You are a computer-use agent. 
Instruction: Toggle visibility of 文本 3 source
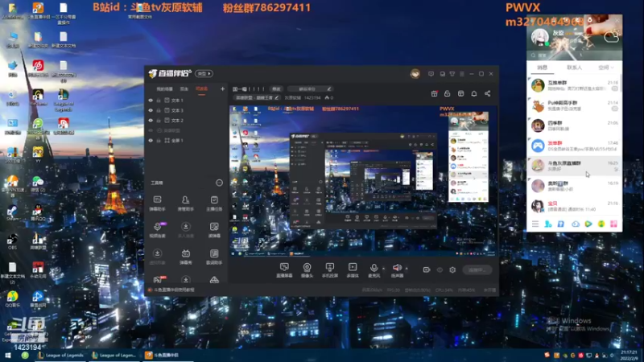coord(151,110)
